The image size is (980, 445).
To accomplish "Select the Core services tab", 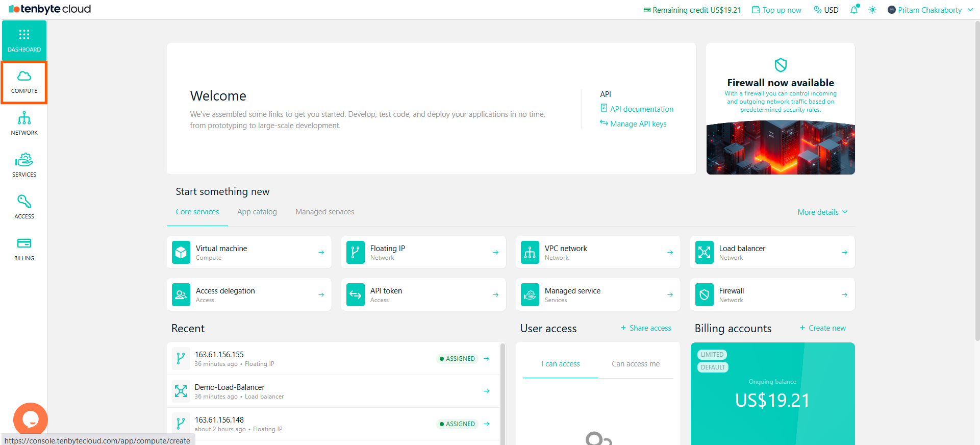I will point(197,212).
